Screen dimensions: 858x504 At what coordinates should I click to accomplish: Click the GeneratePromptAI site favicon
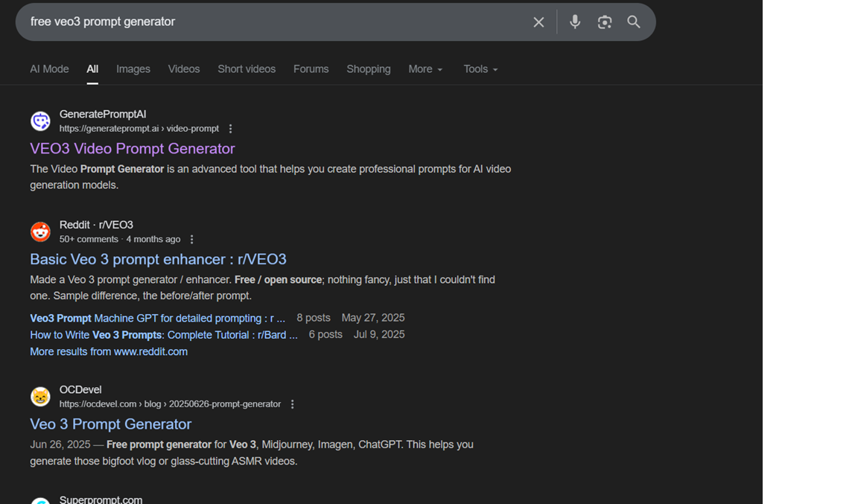(40, 121)
